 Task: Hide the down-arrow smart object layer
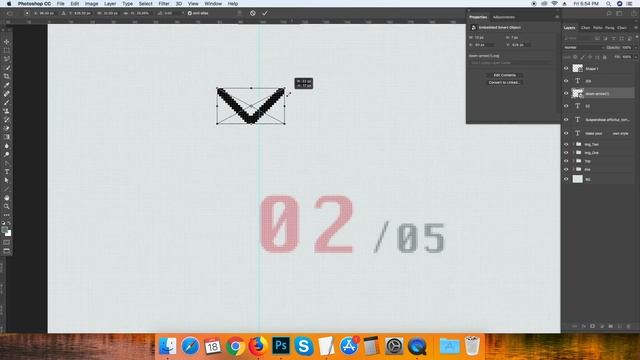coord(566,93)
